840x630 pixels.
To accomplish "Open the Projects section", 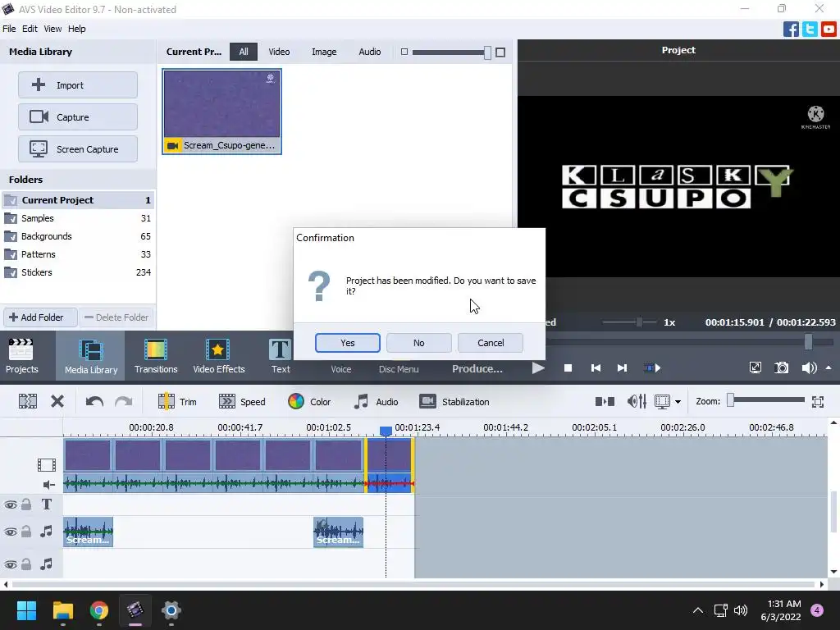I will tap(22, 356).
